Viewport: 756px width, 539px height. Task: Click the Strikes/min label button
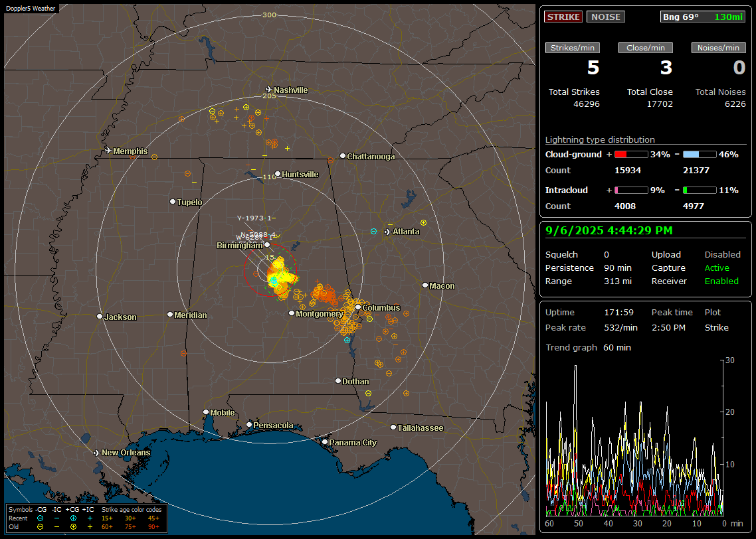tap(572, 48)
